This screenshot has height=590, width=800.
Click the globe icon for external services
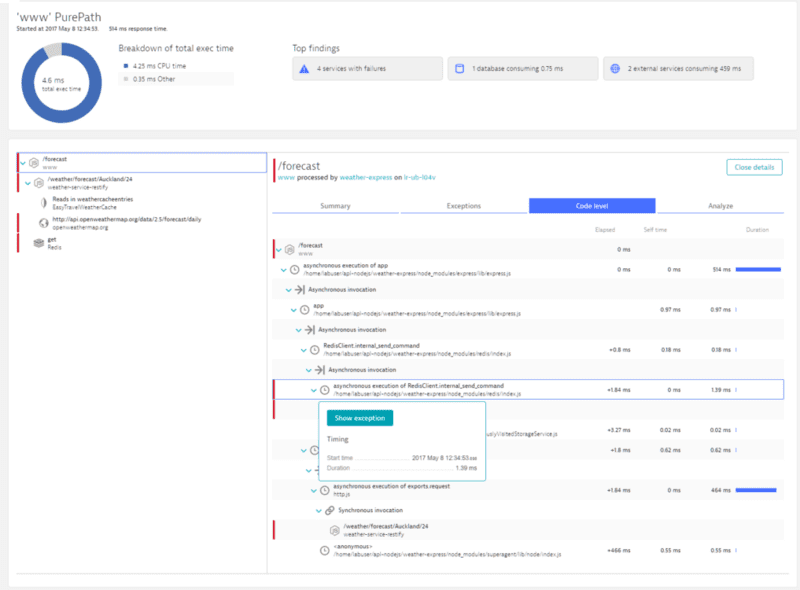(615, 68)
